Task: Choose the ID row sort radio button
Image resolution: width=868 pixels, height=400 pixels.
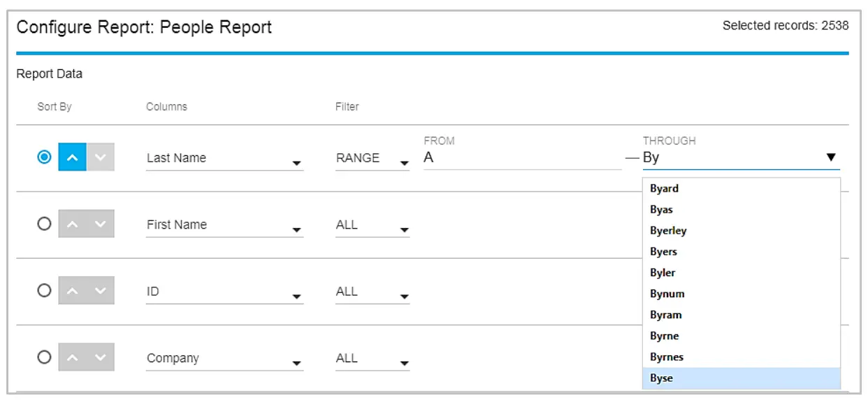Action: pyautogui.click(x=44, y=290)
